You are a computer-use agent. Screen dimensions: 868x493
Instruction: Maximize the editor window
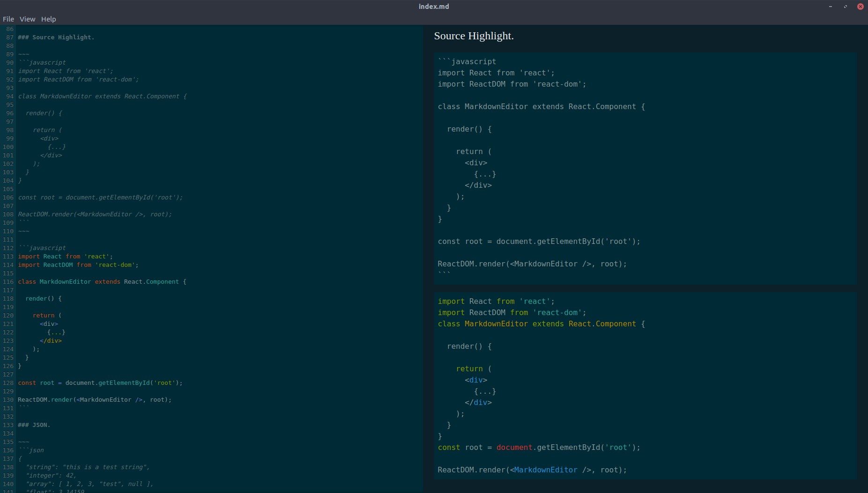(846, 7)
